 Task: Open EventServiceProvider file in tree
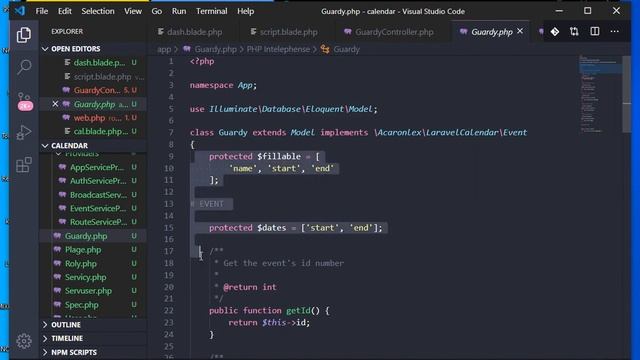(98, 208)
